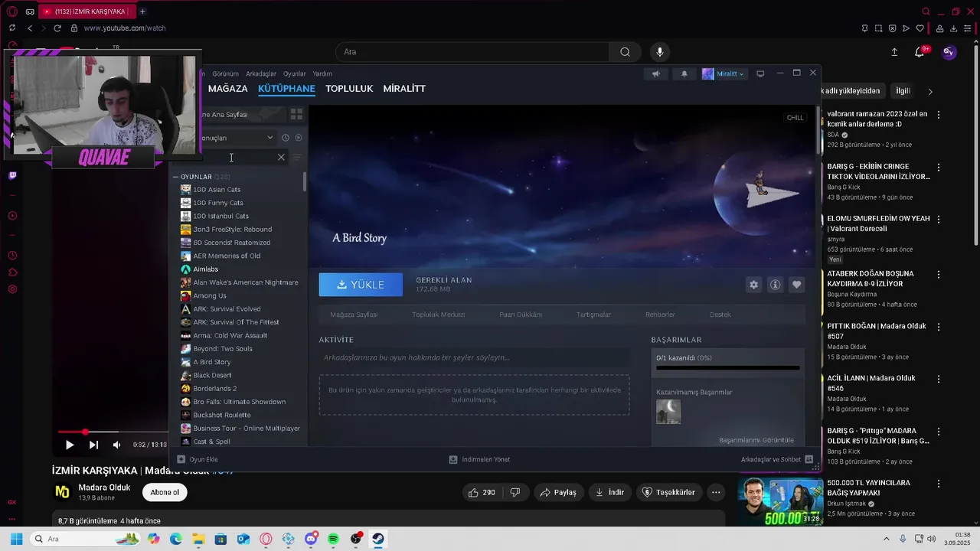Seek on the YouTube progress bar
Screen dimensions: 980x551
(x=113, y=432)
